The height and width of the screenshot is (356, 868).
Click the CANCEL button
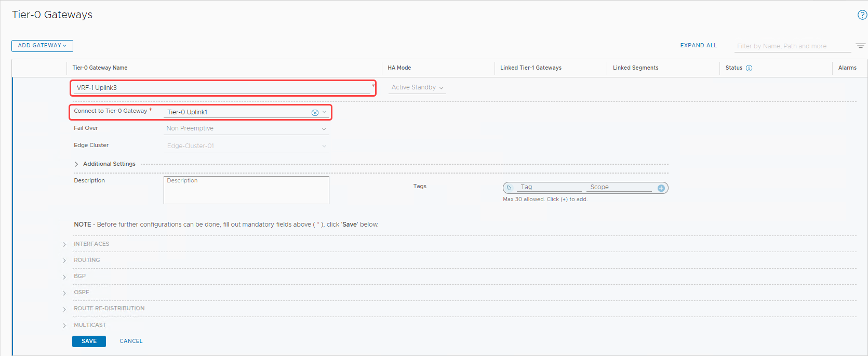coord(131,341)
